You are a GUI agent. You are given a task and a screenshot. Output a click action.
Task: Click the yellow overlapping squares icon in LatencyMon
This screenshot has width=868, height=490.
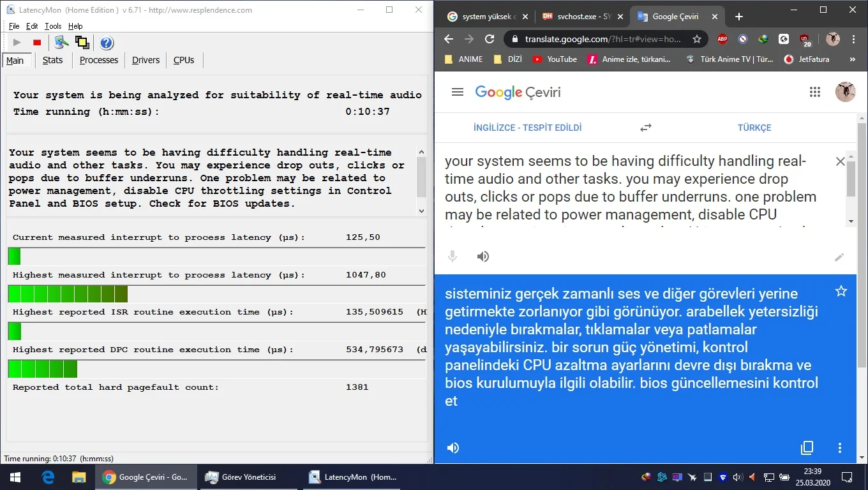[82, 43]
